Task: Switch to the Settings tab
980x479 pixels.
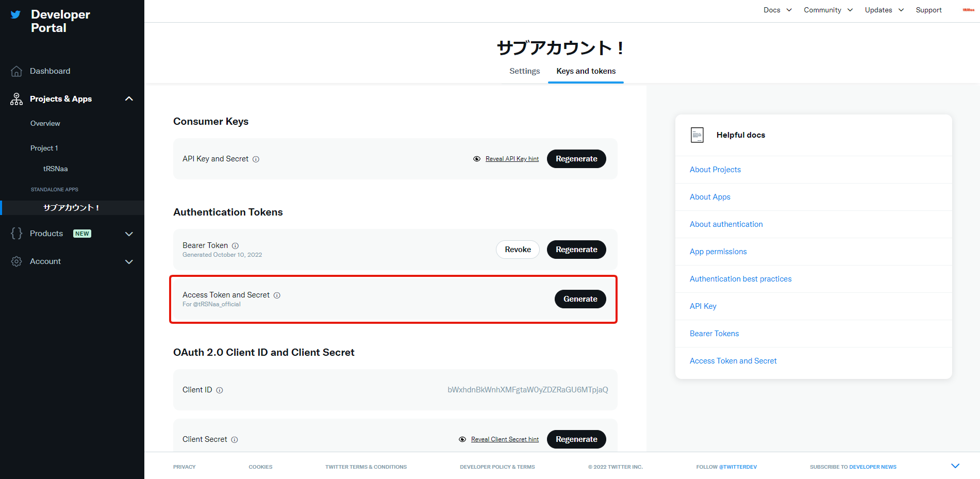Action: (x=524, y=71)
